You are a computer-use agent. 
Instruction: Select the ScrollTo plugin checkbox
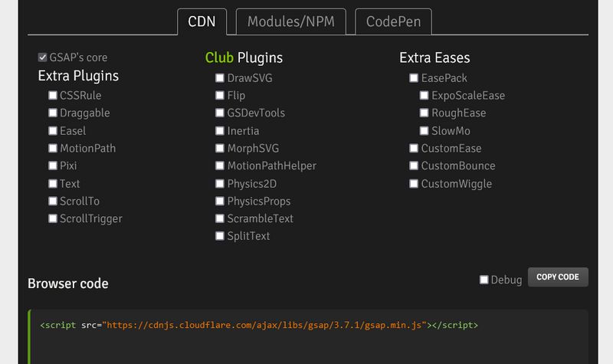[x=53, y=202]
